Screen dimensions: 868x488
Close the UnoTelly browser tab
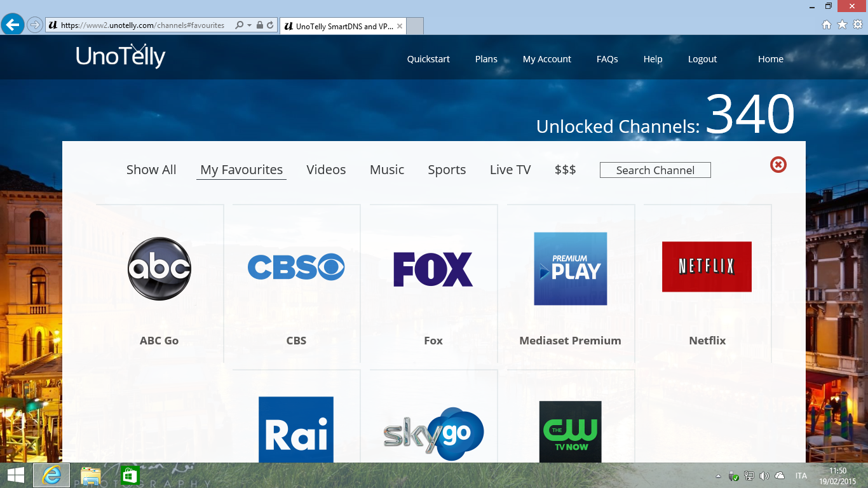pos(399,27)
